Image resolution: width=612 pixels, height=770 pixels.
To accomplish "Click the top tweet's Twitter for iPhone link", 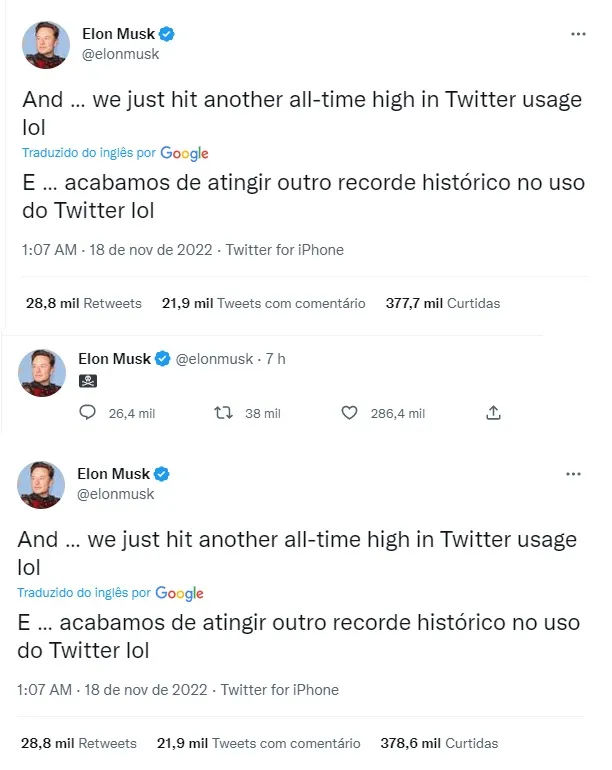I will tap(285, 250).
